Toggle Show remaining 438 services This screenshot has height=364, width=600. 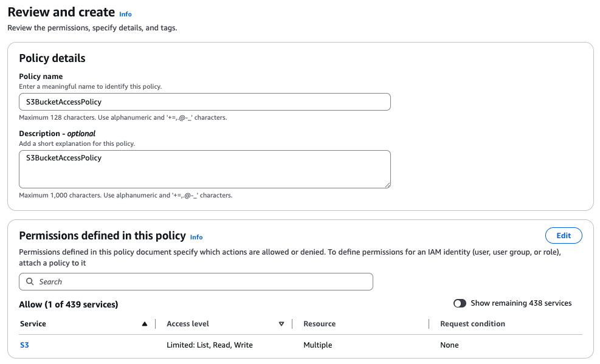pyautogui.click(x=460, y=303)
